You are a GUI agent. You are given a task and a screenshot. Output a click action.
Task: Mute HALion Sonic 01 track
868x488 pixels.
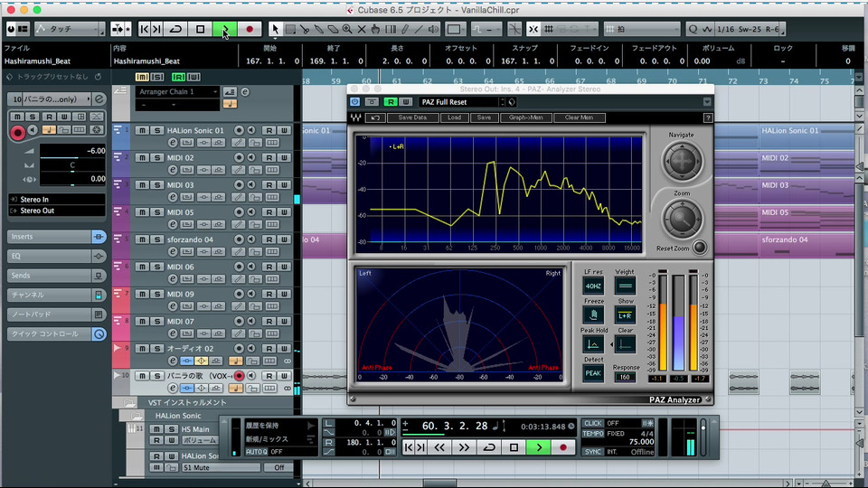[x=142, y=130]
